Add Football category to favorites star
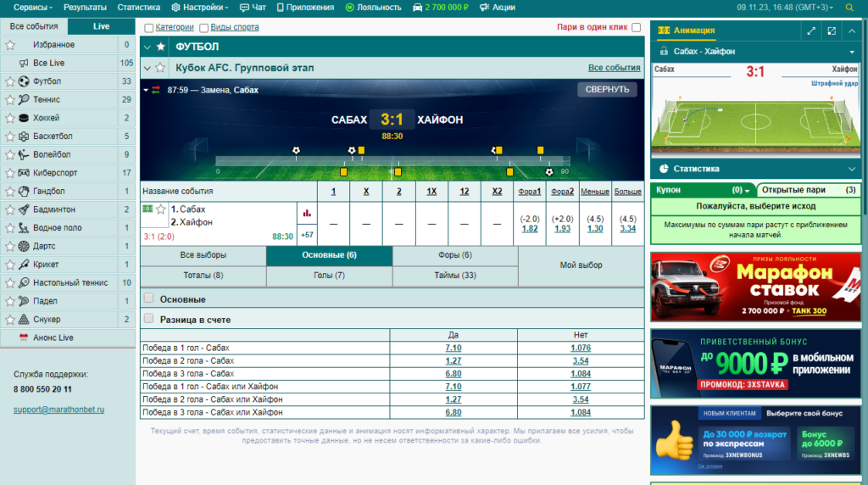Image resolution: width=868 pixels, height=485 pixels. (160, 47)
